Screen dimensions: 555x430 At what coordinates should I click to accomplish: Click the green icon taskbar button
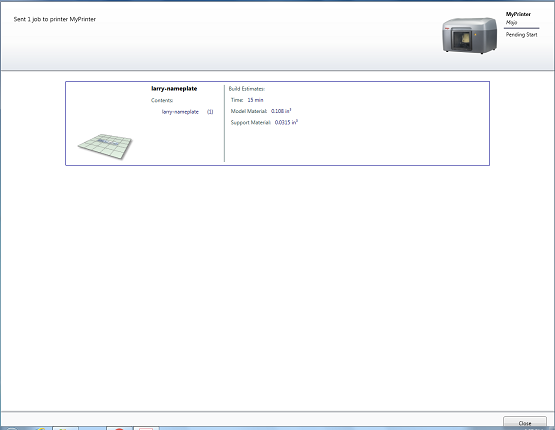(65, 428)
